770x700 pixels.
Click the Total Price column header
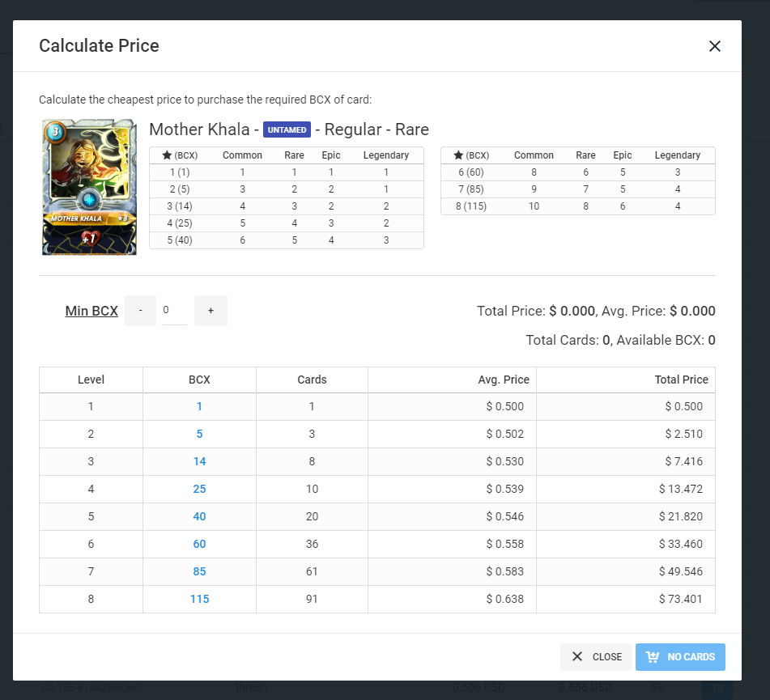[681, 380]
